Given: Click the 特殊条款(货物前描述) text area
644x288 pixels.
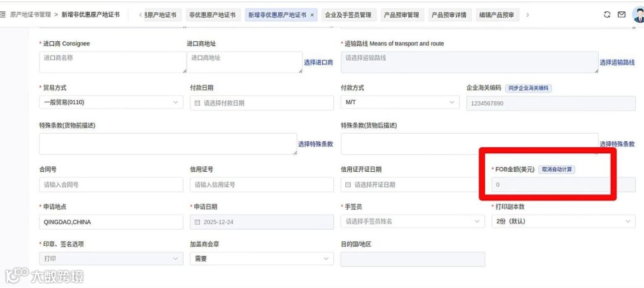Looking at the screenshot, I should pos(168,144).
